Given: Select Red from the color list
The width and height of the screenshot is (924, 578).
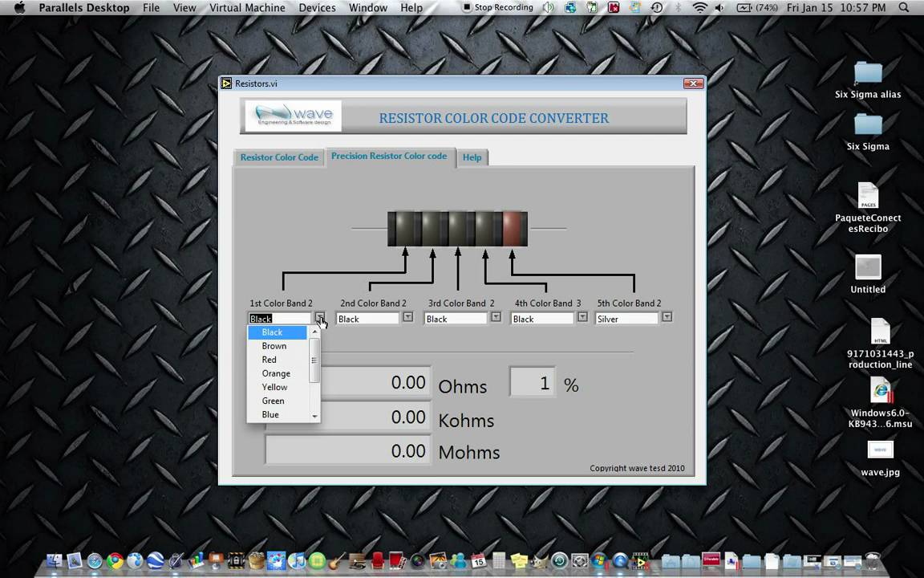Looking at the screenshot, I should pos(269,360).
